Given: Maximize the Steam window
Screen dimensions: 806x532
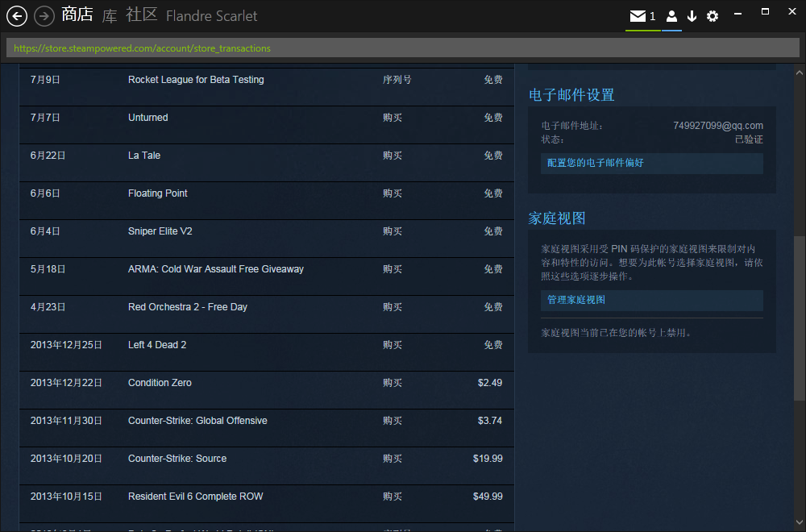Looking at the screenshot, I should 765,12.
